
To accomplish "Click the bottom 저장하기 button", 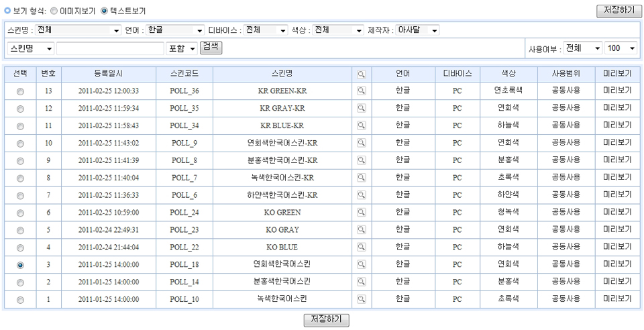I will [x=327, y=319].
